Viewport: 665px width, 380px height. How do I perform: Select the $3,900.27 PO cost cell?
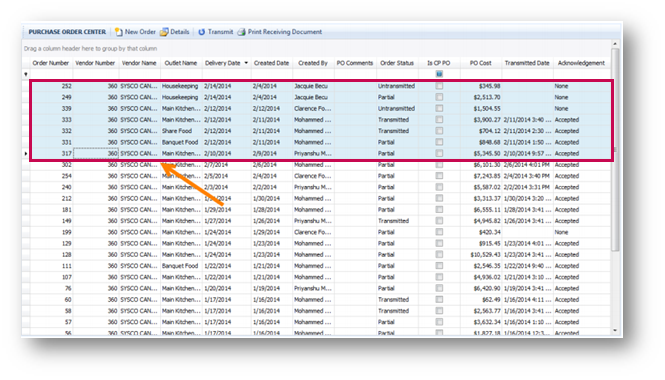[x=481, y=120]
